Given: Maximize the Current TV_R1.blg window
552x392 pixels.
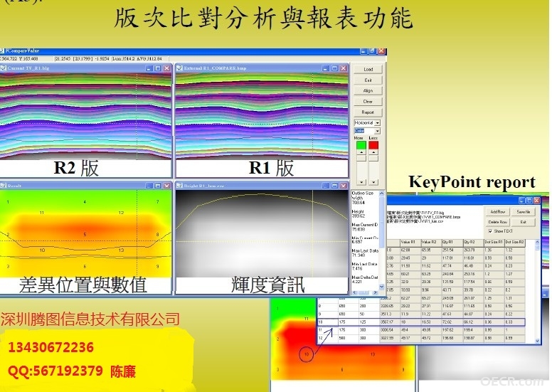Looking at the screenshot, I should [x=158, y=68].
